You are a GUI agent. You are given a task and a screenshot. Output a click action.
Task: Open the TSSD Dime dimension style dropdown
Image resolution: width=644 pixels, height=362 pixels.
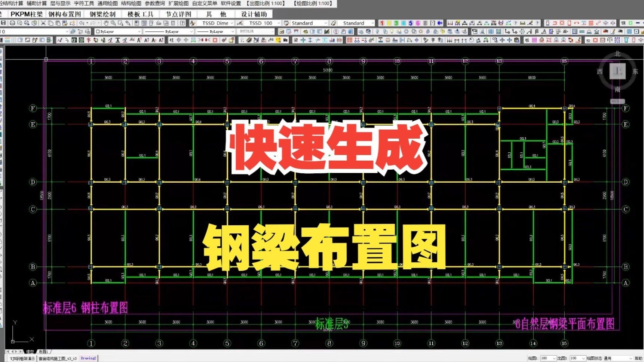tap(217, 23)
